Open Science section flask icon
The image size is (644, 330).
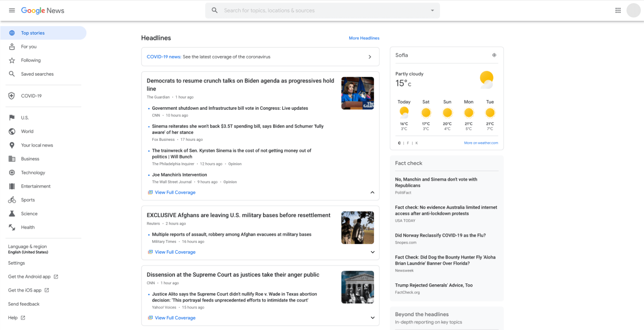point(12,214)
